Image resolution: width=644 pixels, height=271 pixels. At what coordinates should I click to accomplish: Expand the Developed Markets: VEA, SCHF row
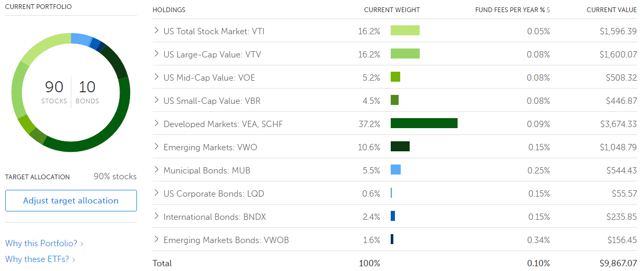coord(156,123)
